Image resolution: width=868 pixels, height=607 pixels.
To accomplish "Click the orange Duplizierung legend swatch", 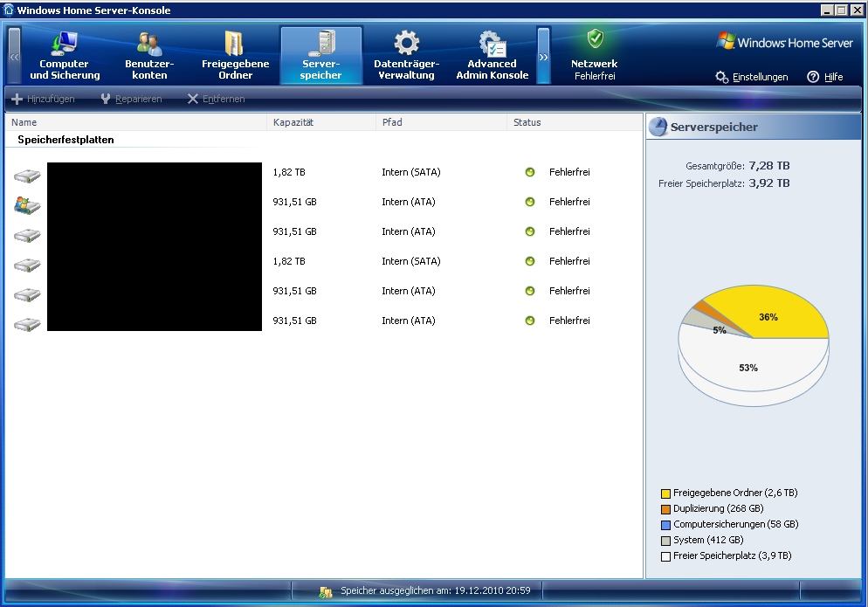I will point(665,509).
